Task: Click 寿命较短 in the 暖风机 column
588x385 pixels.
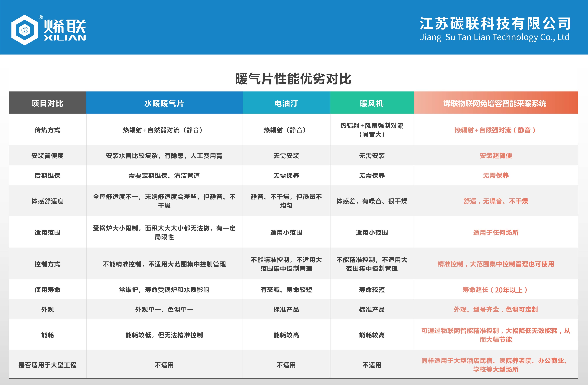Action: (372, 289)
